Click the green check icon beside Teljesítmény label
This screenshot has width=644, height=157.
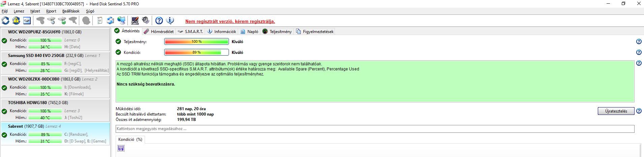118,41
